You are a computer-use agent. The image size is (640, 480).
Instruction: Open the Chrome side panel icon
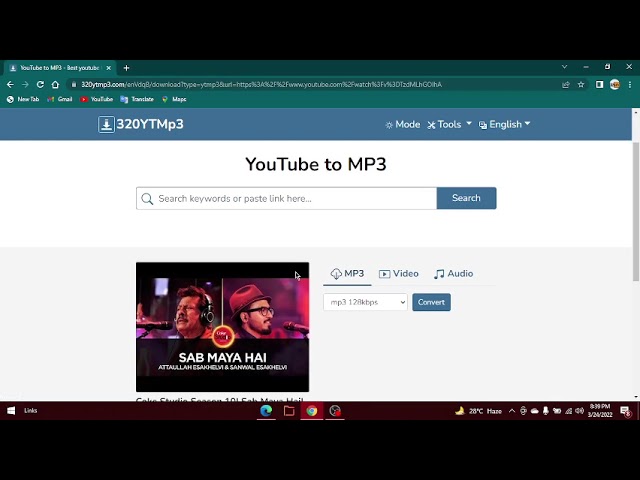pyautogui.click(x=599, y=84)
